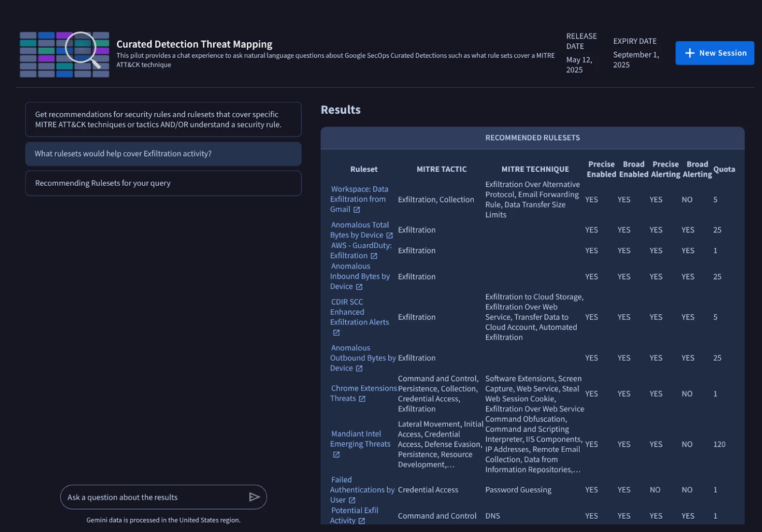
Task: Open Potential Exfil Activity ruleset link
Action: point(354,516)
